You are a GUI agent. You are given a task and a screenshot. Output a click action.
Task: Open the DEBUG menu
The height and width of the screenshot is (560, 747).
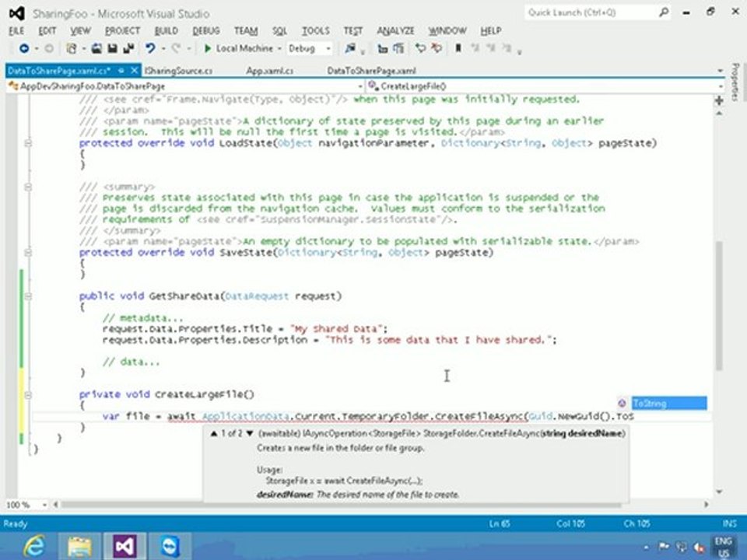tap(205, 31)
